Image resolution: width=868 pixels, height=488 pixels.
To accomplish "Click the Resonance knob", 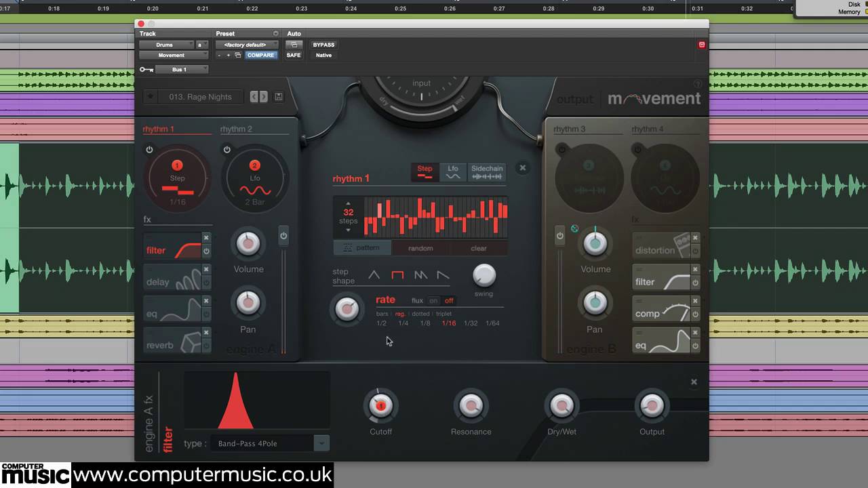I will tap(471, 405).
